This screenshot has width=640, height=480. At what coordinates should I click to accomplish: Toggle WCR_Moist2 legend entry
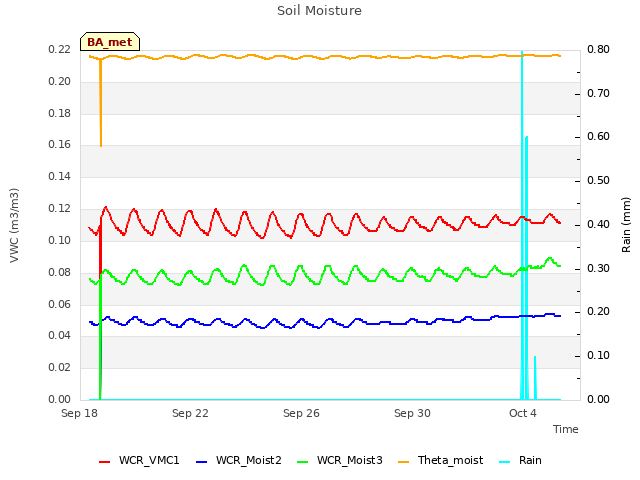point(239,460)
